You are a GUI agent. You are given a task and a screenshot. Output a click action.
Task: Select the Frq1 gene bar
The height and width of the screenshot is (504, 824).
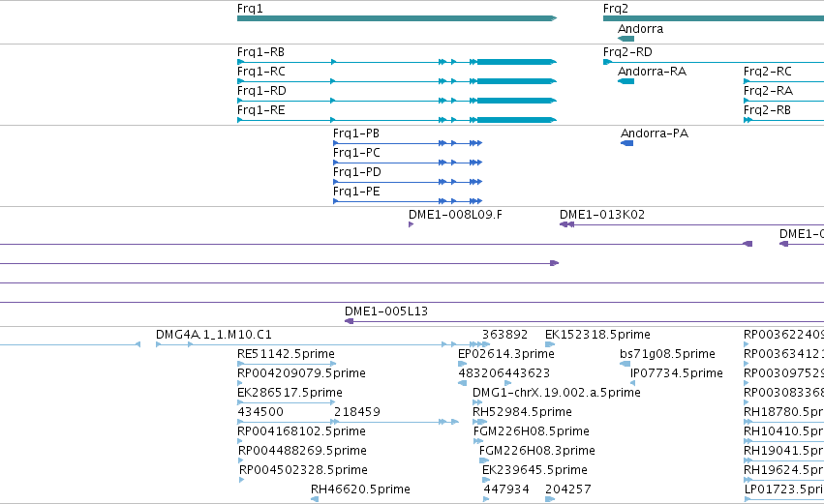tap(397, 18)
